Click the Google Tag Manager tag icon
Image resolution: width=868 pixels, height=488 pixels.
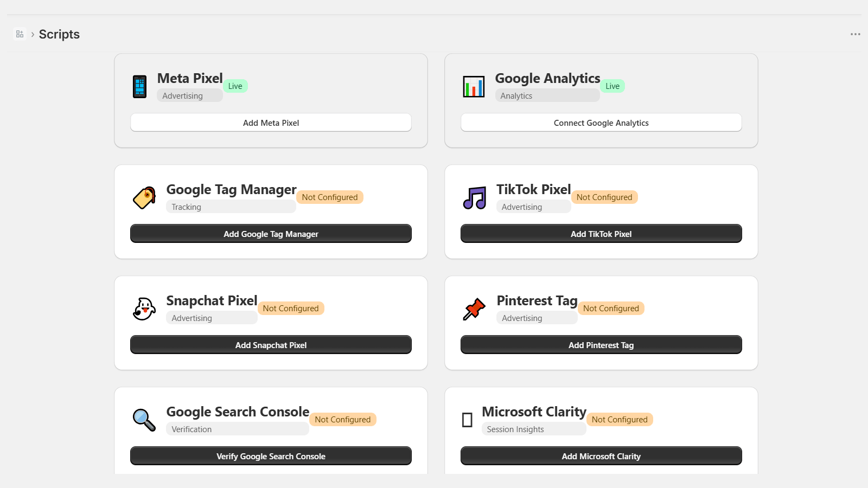144,198
